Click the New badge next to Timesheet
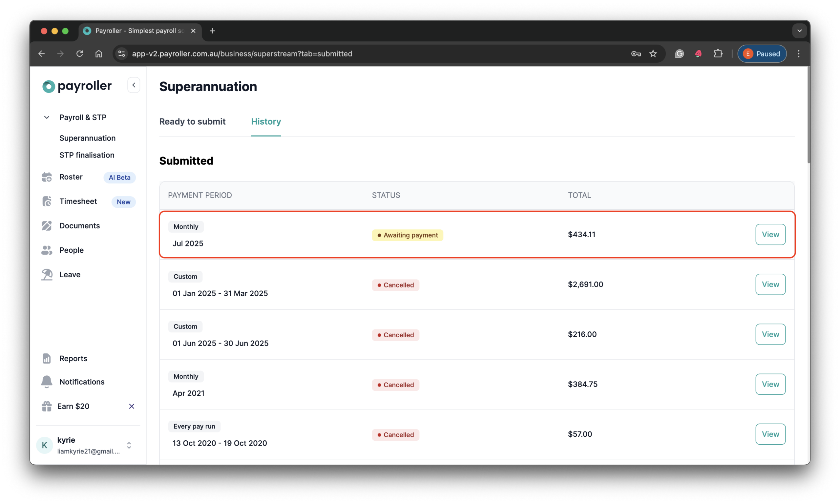The height and width of the screenshot is (504, 840). pos(124,202)
